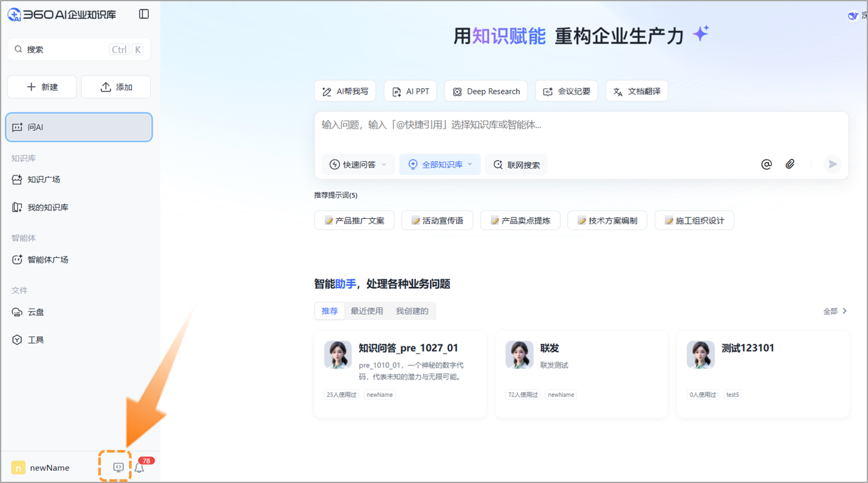The height and width of the screenshot is (483, 868).
Task: Enable 联网搜索 web search
Action: (x=516, y=164)
